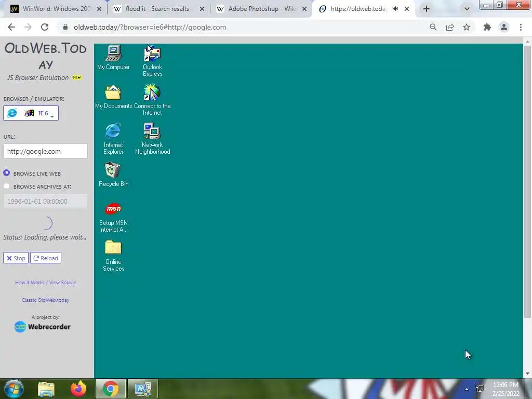Image resolution: width=532 pixels, height=399 pixels.
Task: Switch to the WinWorld: Windows 2000 tab
Action: tap(56, 9)
